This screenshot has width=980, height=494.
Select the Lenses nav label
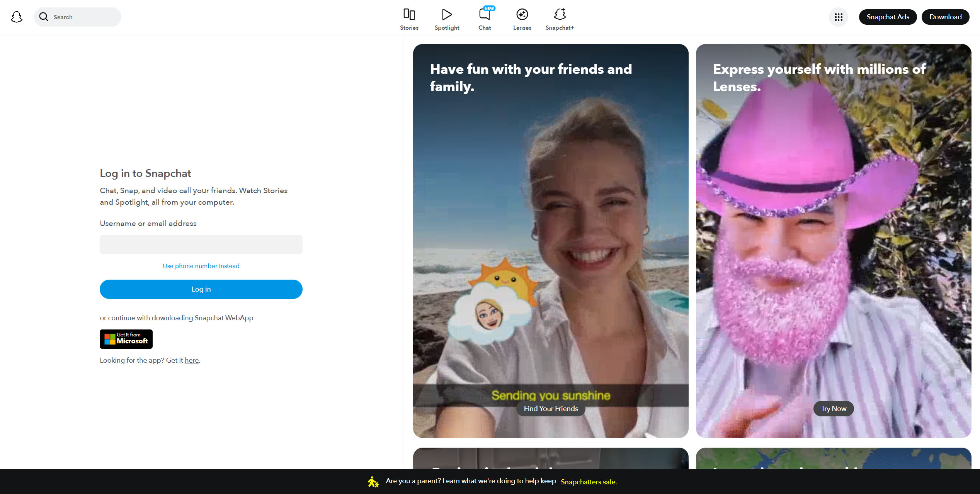tap(522, 28)
